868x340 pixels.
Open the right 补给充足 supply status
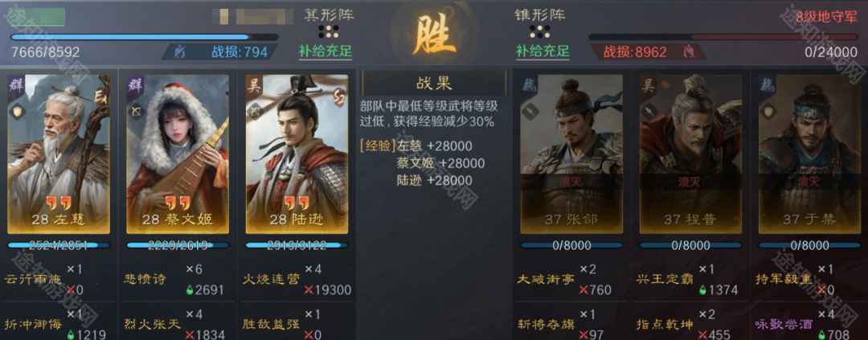click(x=542, y=51)
